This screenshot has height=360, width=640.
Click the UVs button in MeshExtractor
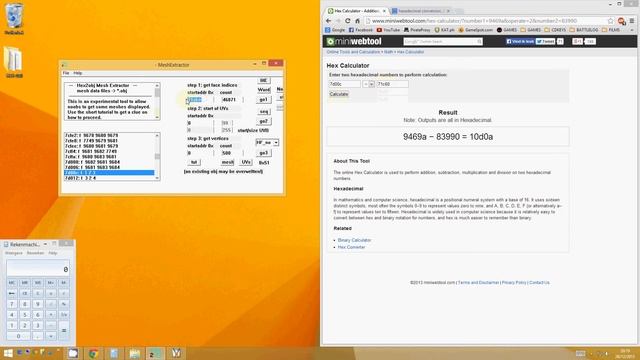pos(246,162)
